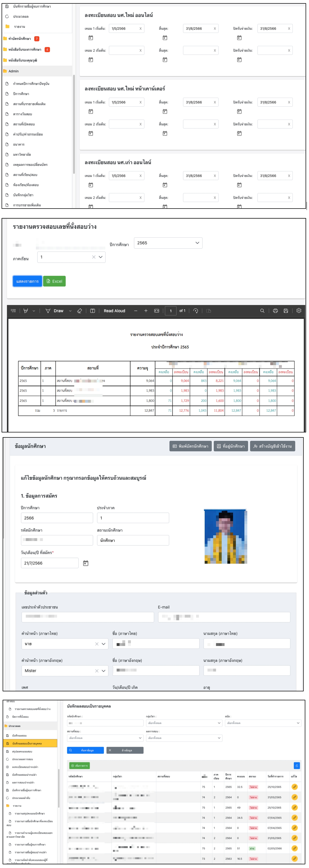Click the รหัสนักศึกษา search filter field
This screenshot has height=868, width=309.
[105, 723]
